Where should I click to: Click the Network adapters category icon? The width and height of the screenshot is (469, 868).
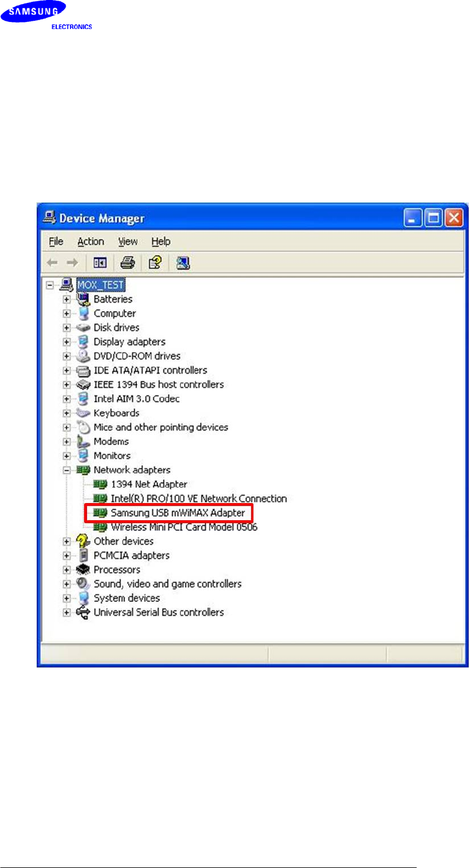point(83,470)
